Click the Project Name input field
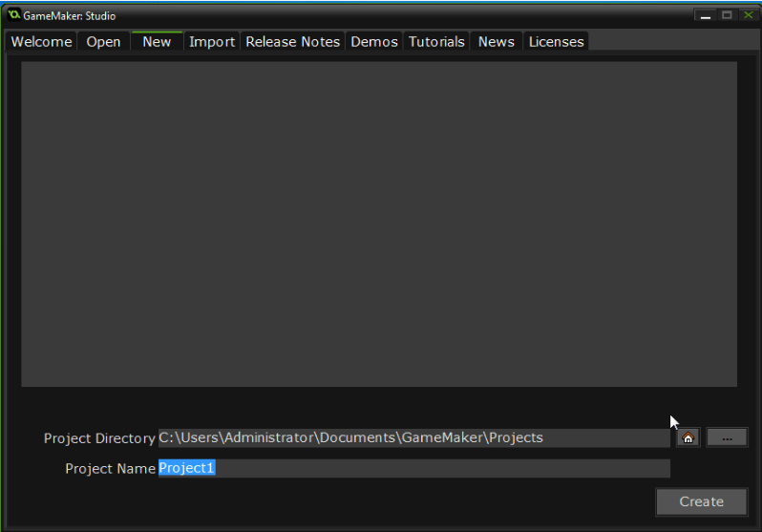Image resolution: width=762 pixels, height=532 pixels. [414, 468]
